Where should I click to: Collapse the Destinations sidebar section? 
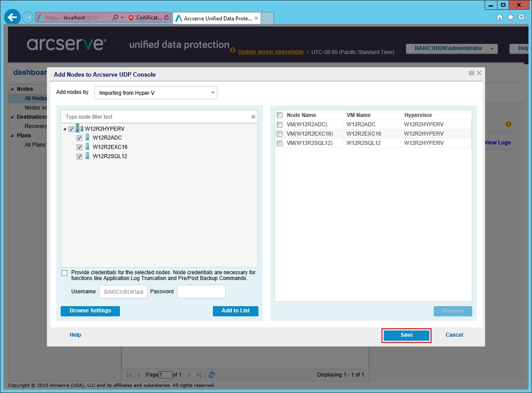pyautogui.click(x=12, y=117)
